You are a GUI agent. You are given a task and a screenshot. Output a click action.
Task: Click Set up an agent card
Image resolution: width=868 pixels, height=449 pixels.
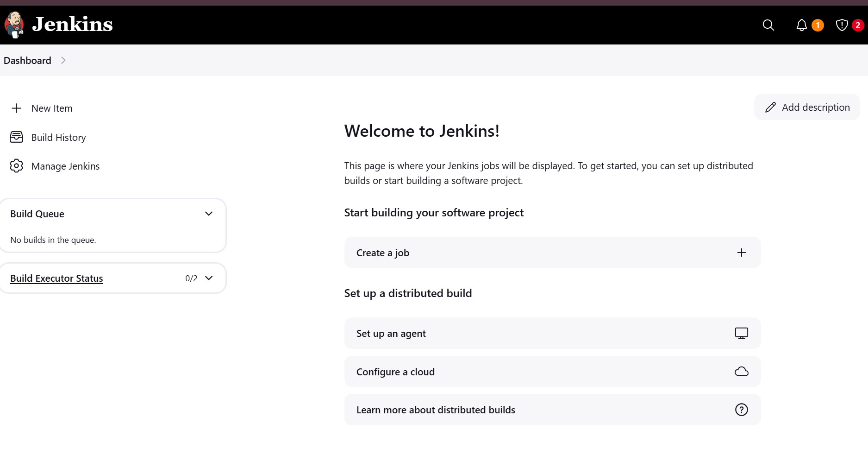point(552,333)
